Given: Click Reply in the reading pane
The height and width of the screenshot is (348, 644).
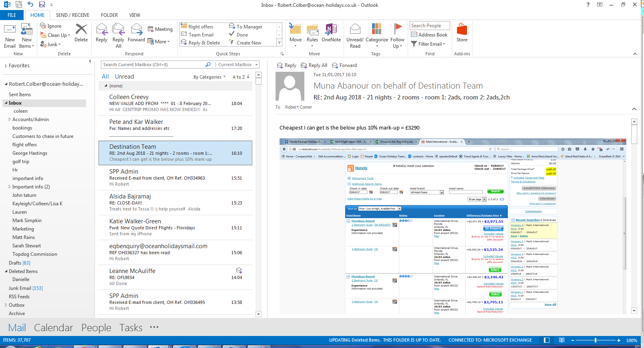Looking at the screenshot, I should pos(287,65).
